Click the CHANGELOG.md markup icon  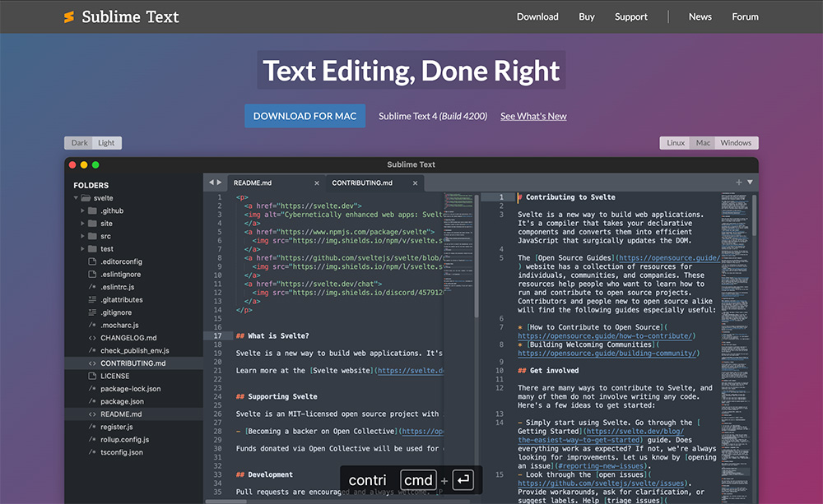[x=92, y=338]
